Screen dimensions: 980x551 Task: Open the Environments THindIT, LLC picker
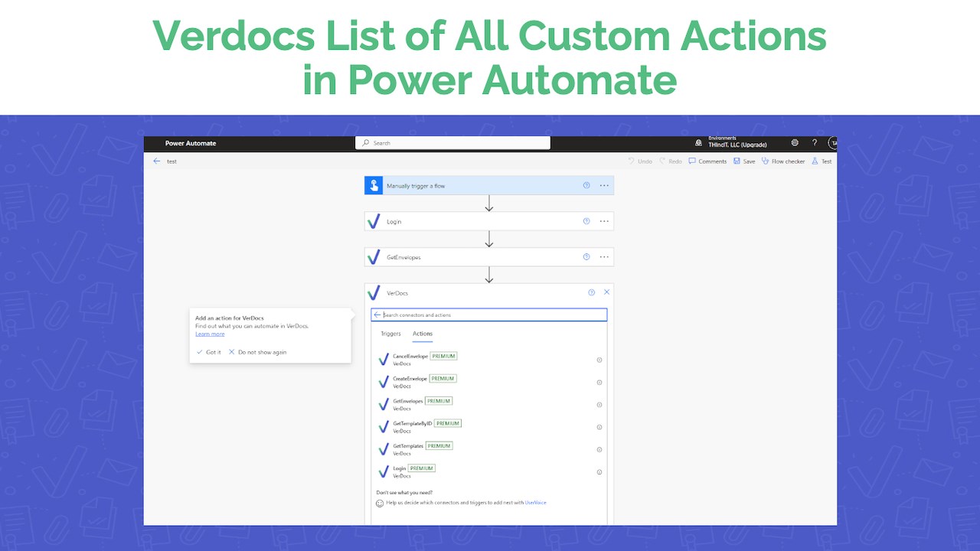[731, 142]
